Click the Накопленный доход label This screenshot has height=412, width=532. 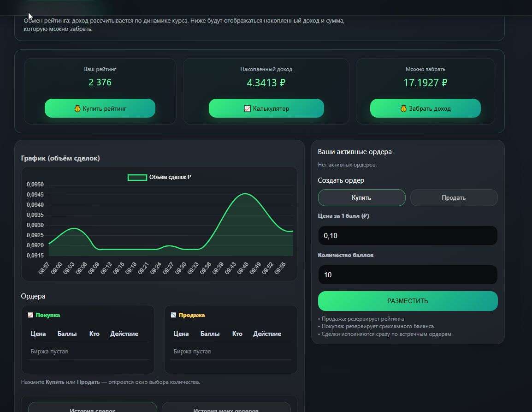click(266, 69)
